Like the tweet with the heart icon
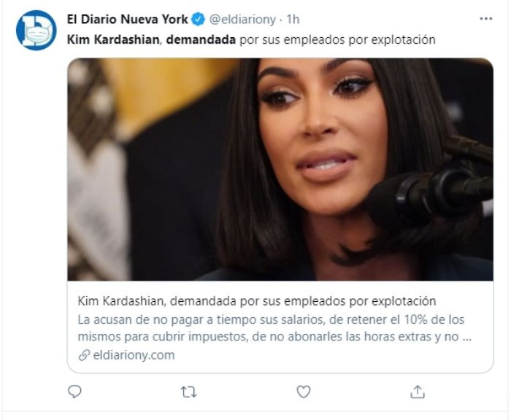This screenshot has height=420, width=511. pyautogui.click(x=304, y=392)
